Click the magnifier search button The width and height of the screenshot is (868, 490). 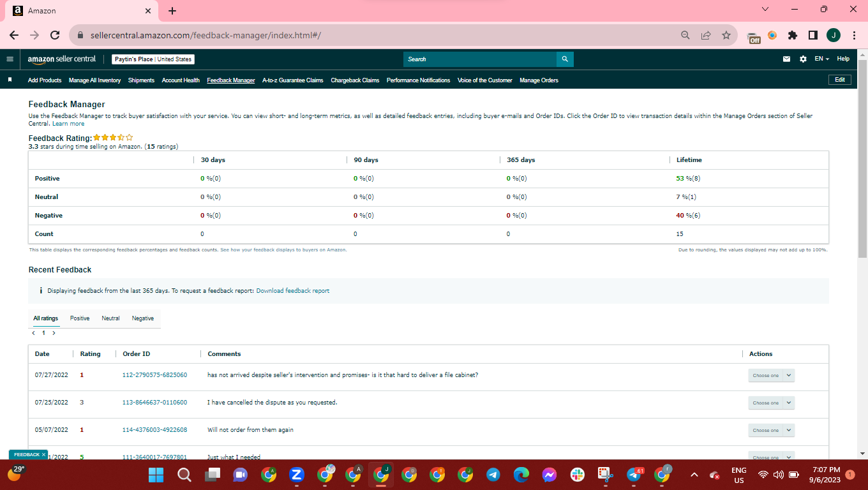click(565, 59)
